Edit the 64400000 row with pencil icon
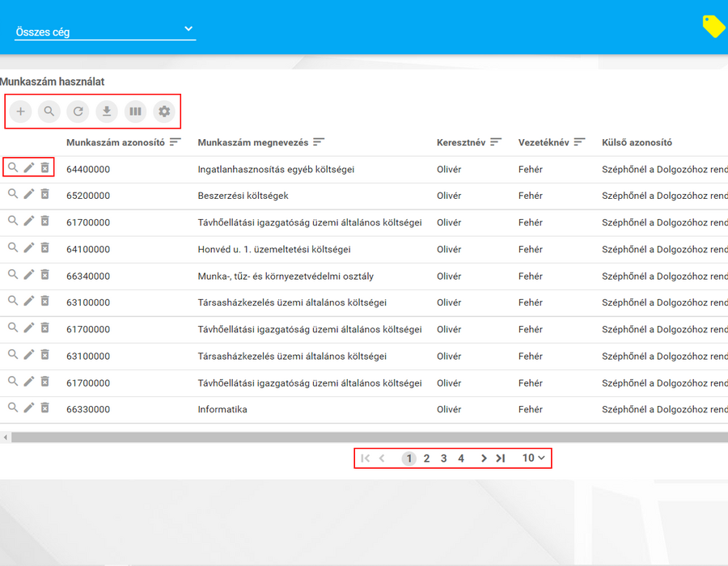 click(x=29, y=167)
